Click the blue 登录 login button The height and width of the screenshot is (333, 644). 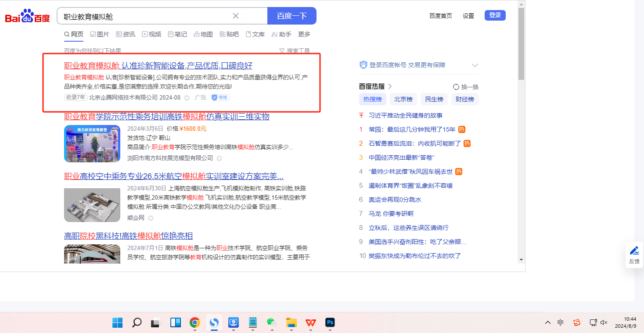point(495,15)
